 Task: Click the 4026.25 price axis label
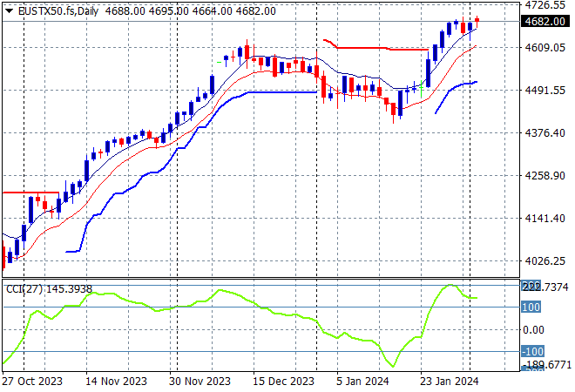pos(546,260)
